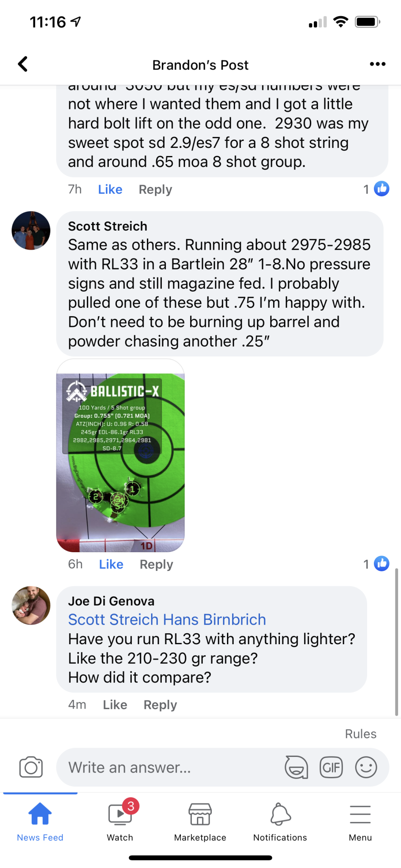This screenshot has width=401, height=868.
Task: Reply to Joe Di Genova's comment
Action: (160, 704)
